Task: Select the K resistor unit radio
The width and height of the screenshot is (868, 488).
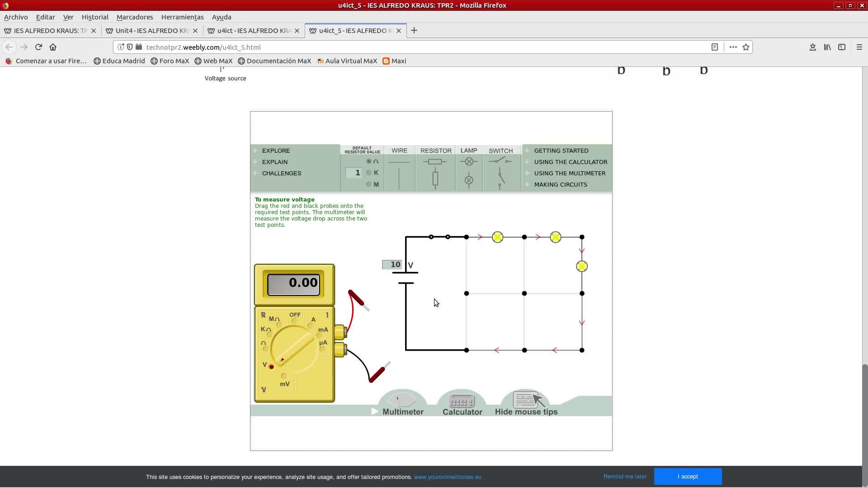Action: (x=369, y=173)
